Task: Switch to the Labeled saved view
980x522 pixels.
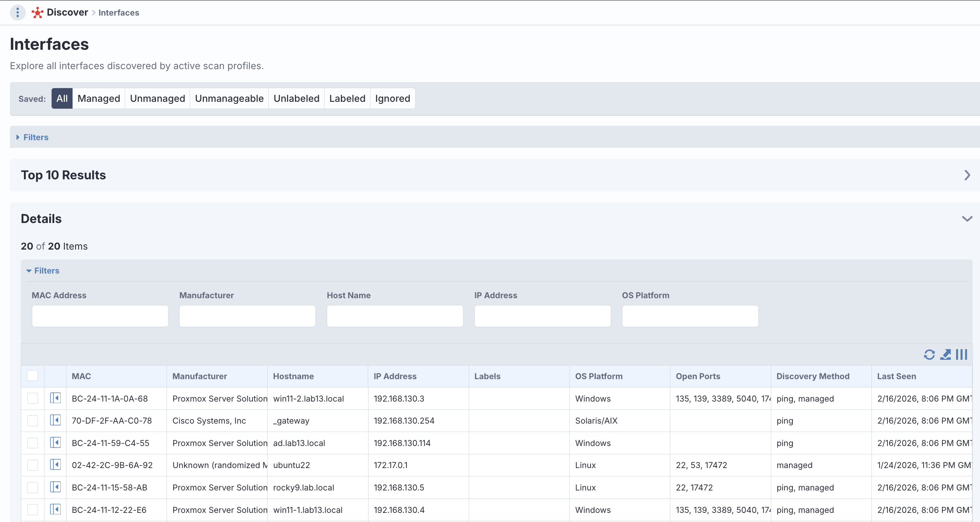Action: click(347, 99)
